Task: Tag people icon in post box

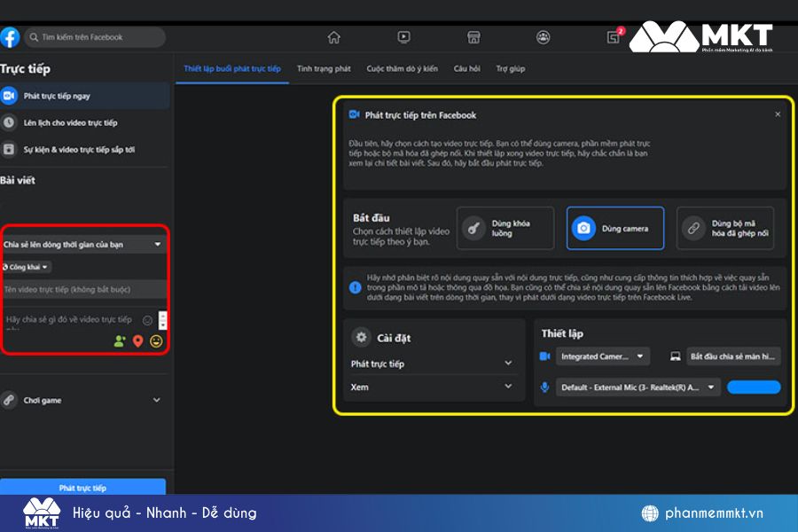Action: pos(120,341)
